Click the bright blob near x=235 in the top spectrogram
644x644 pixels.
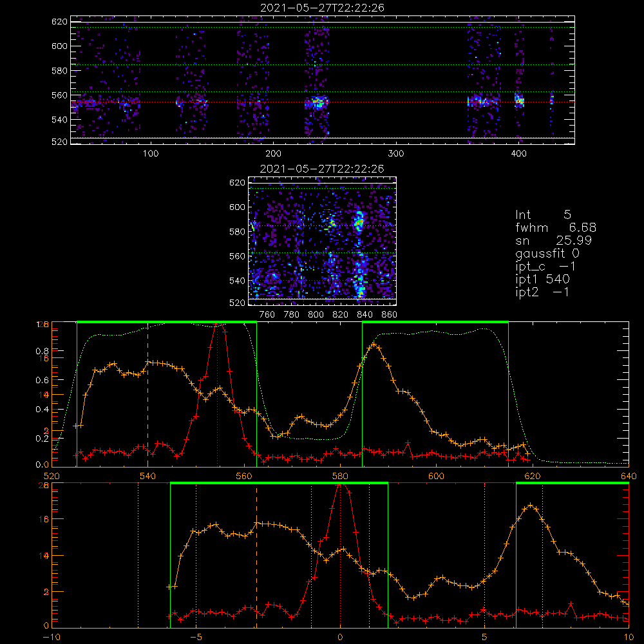click(x=317, y=102)
